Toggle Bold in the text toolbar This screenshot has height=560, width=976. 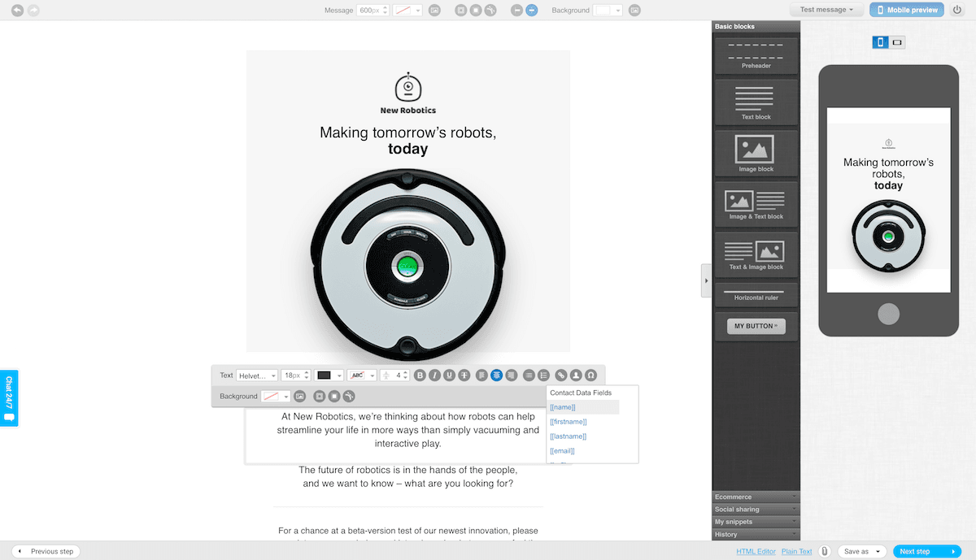coord(420,376)
